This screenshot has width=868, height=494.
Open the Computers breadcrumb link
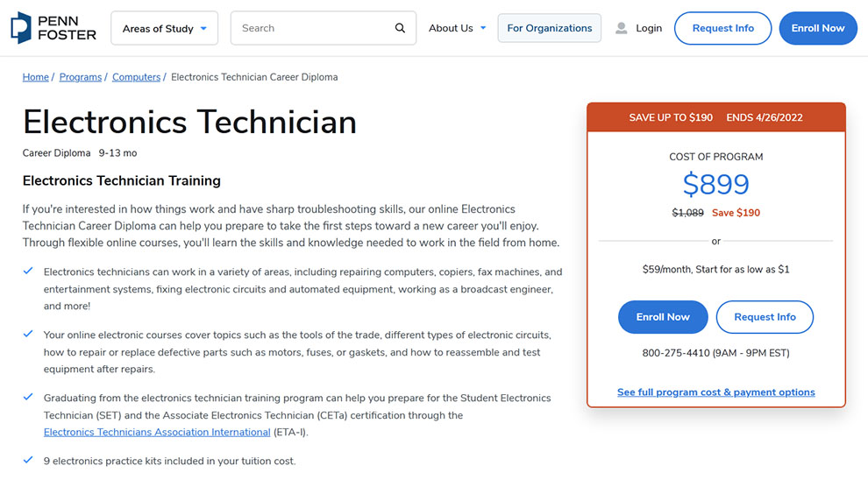136,77
